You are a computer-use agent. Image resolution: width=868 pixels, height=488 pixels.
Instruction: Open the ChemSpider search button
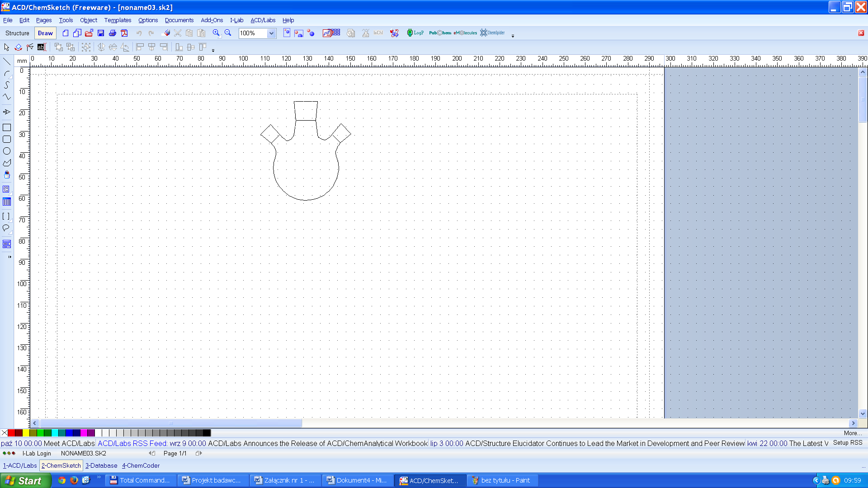click(492, 33)
